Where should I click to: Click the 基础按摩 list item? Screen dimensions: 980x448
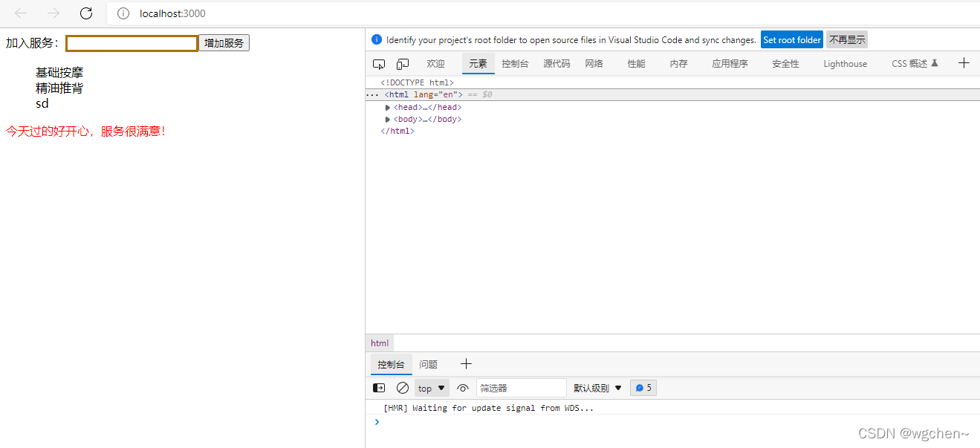click(59, 73)
